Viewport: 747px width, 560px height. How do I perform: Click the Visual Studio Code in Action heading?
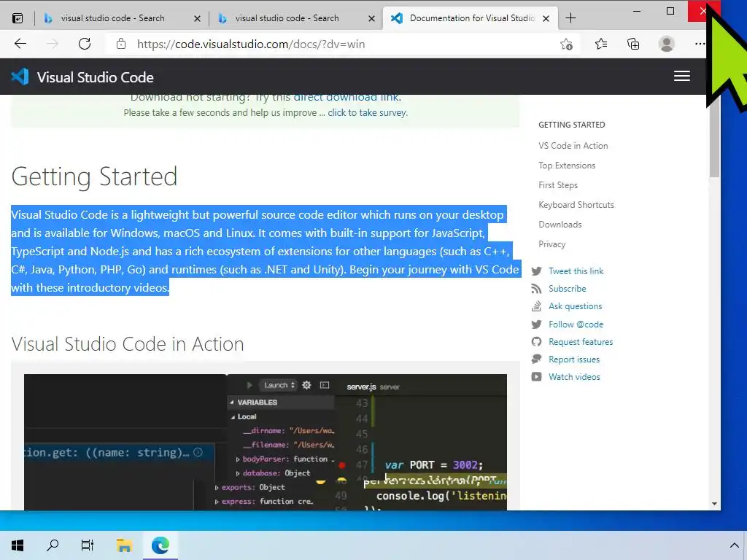pos(128,344)
